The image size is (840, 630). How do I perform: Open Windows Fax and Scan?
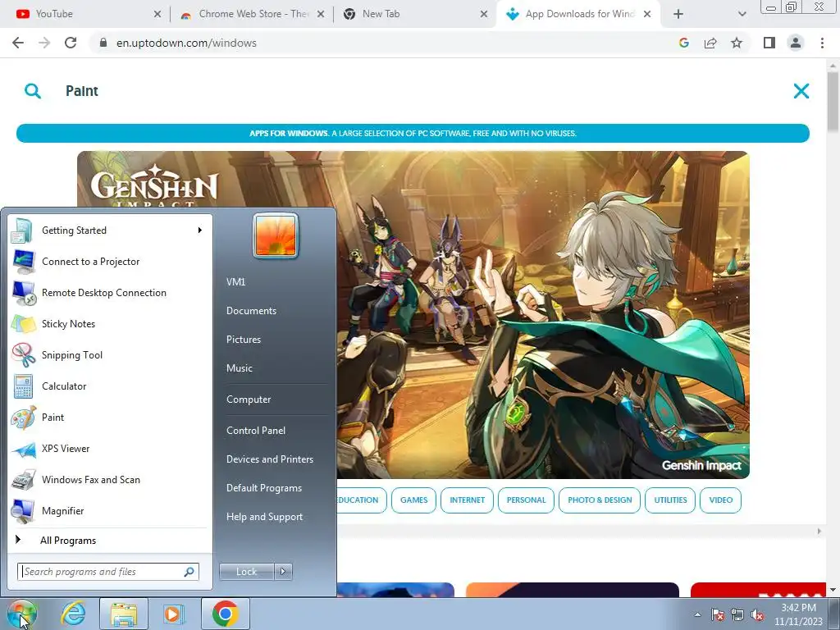click(109, 479)
